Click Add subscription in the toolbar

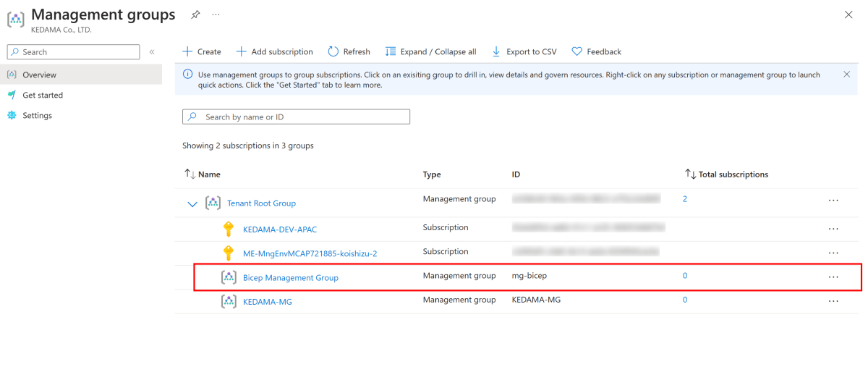tap(275, 51)
